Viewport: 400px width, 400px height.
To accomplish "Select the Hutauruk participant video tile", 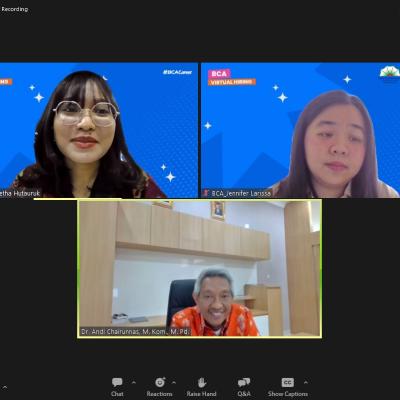I will [99, 130].
